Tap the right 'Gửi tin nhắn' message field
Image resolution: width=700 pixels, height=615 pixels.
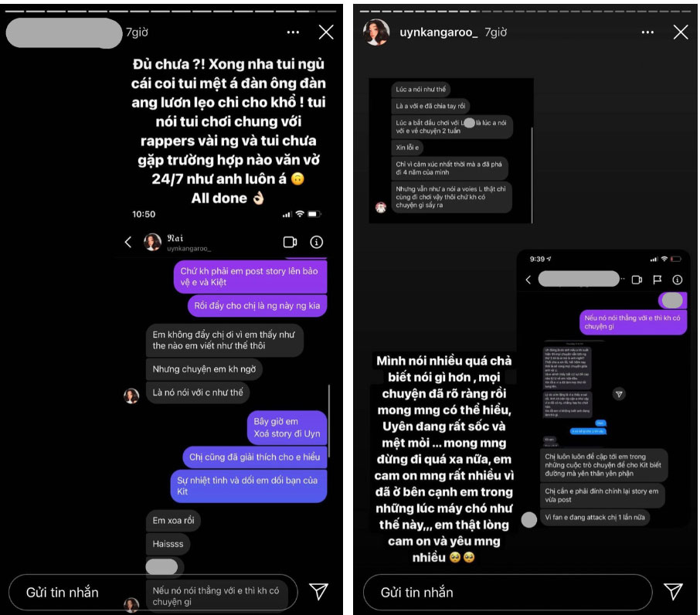pos(508,593)
